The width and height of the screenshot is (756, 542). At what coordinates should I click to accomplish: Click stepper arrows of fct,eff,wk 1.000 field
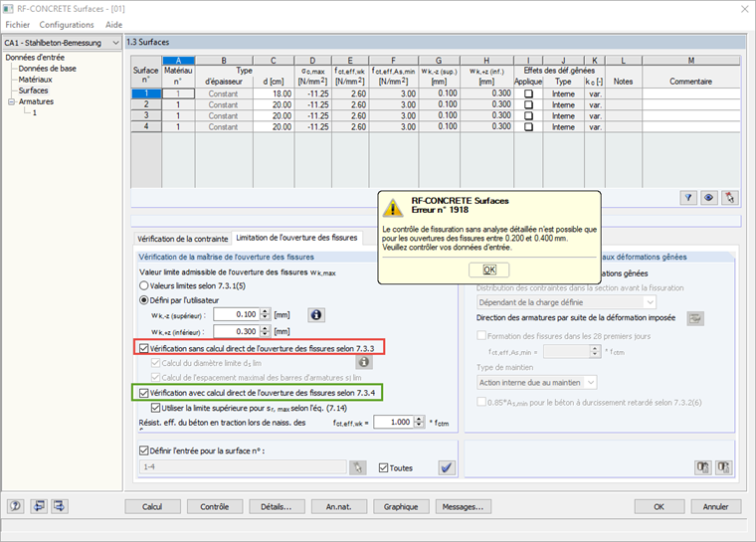420,422
